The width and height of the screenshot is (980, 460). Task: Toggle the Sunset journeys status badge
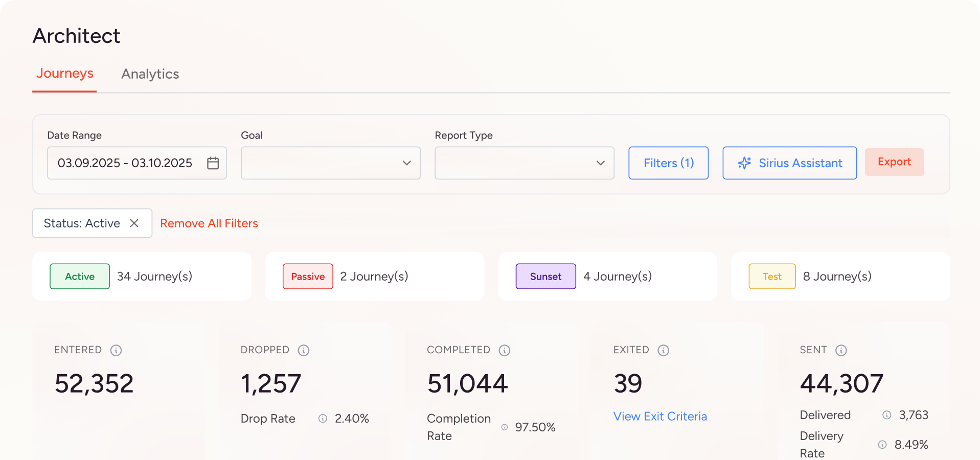[x=545, y=277]
